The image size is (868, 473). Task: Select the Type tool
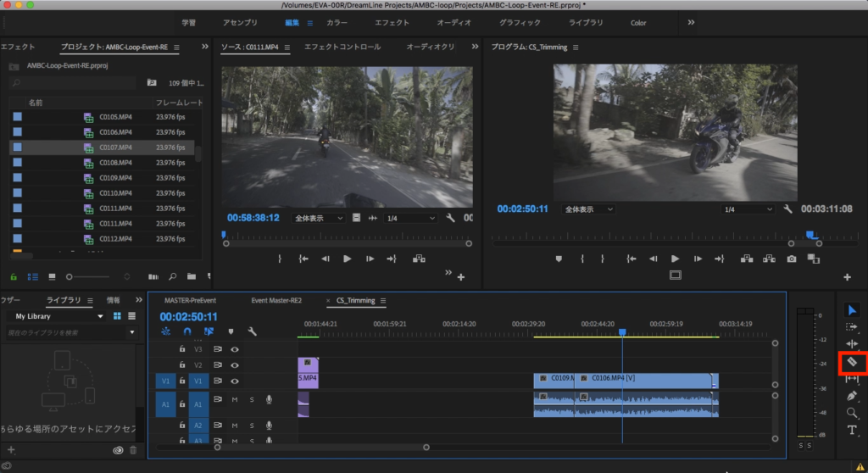pyautogui.click(x=852, y=430)
